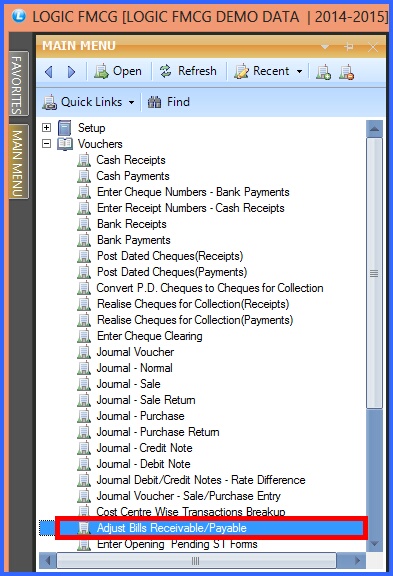Refresh the main menu tree

point(188,71)
